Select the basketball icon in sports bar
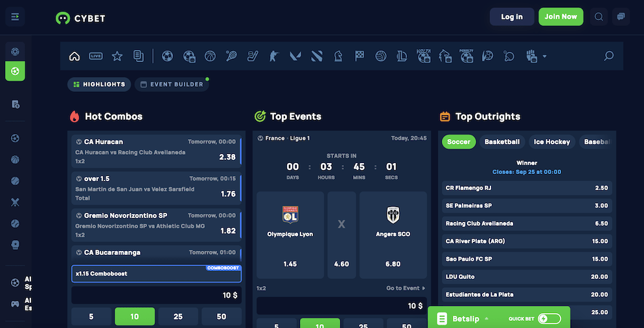Screen dimensions: 644x328 pyautogui.click(x=210, y=56)
